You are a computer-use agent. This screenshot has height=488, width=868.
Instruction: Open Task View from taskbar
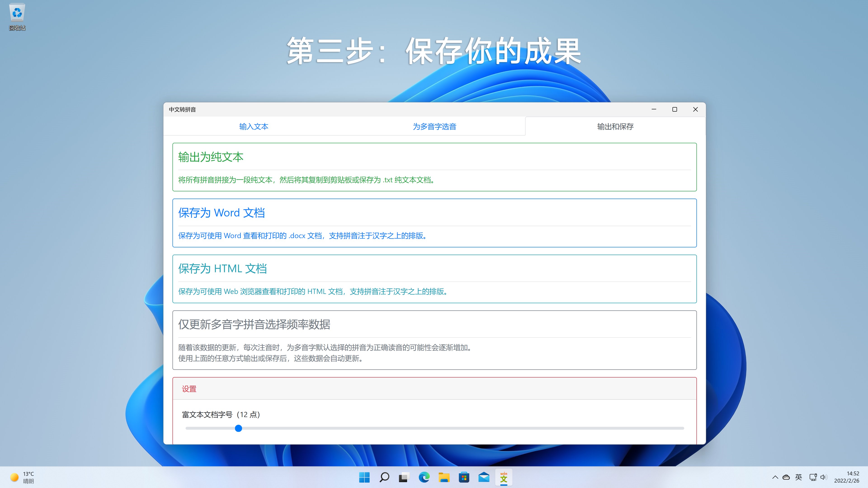(404, 477)
